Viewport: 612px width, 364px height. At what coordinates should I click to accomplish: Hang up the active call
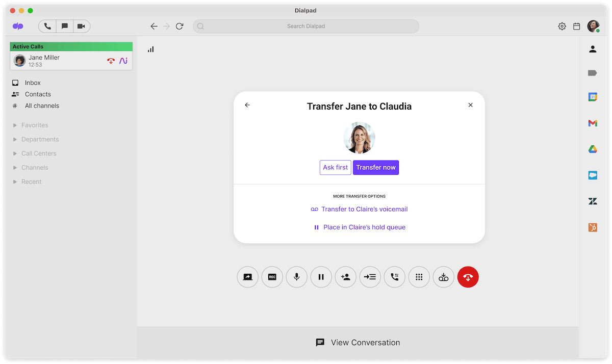point(468,277)
